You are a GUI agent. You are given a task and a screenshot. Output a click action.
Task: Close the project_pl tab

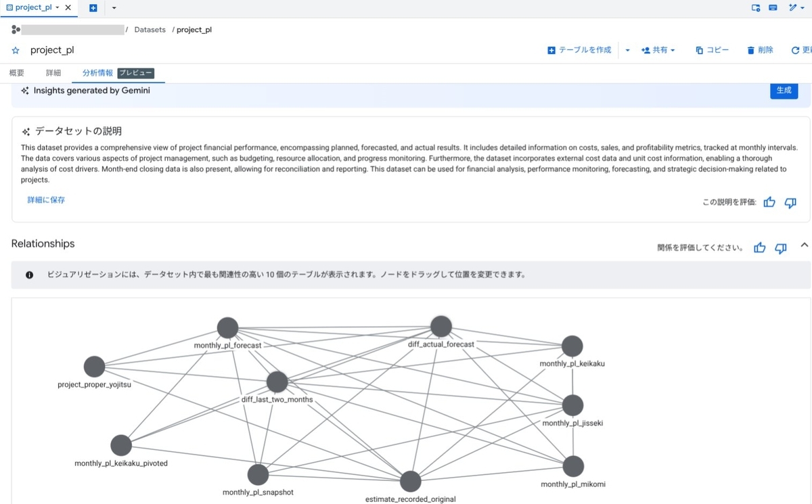68,7
